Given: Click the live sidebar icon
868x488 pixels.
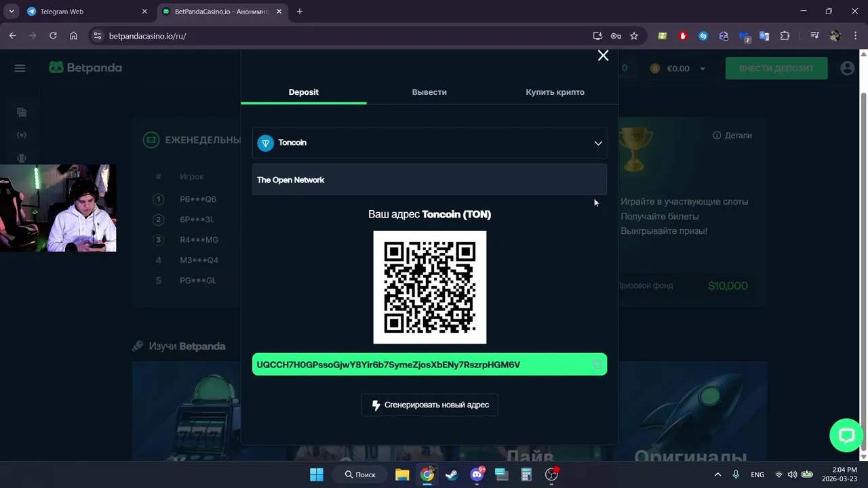Looking at the screenshot, I should (x=22, y=136).
